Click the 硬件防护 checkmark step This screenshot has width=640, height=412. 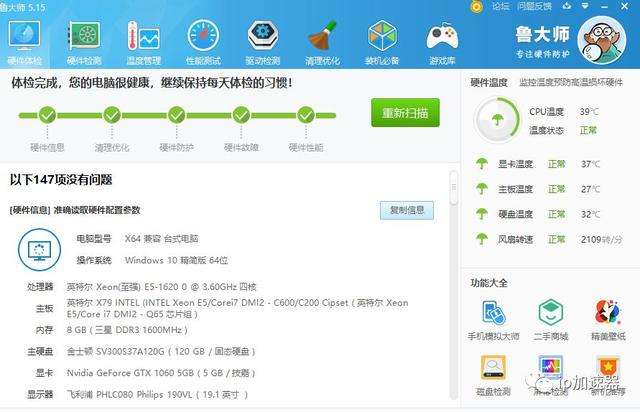176,115
